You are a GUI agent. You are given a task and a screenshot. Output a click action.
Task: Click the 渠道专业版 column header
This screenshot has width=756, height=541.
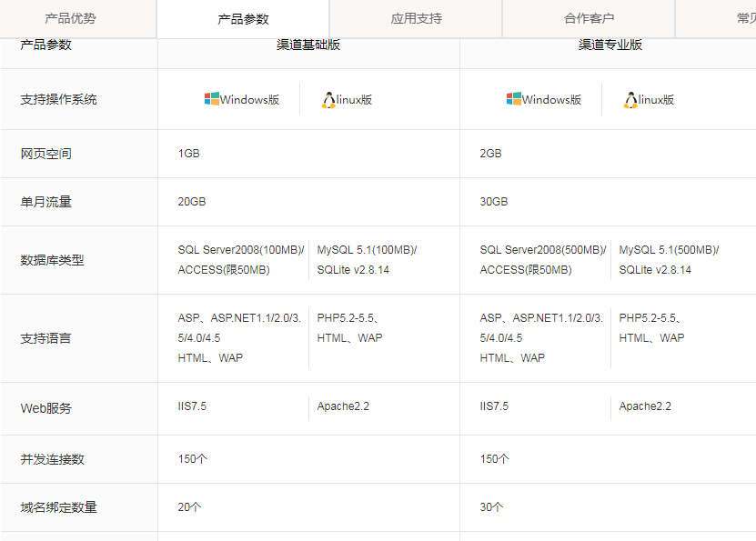coord(610,45)
